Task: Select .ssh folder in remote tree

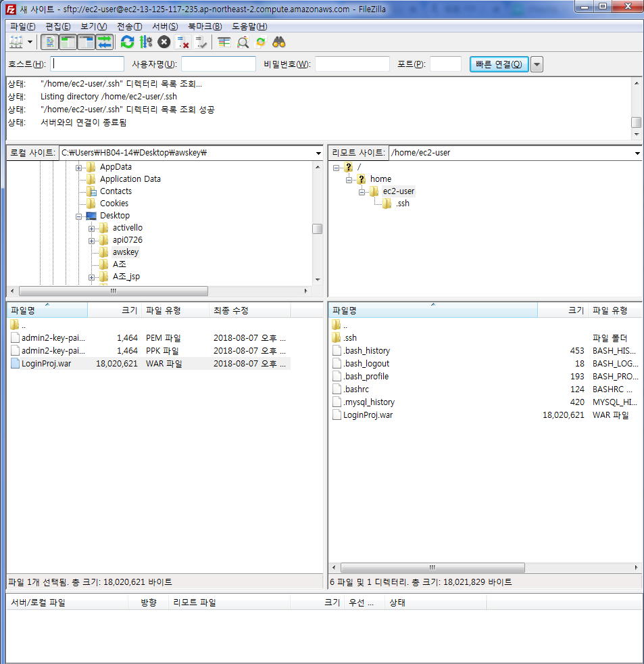Action: point(402,204)
